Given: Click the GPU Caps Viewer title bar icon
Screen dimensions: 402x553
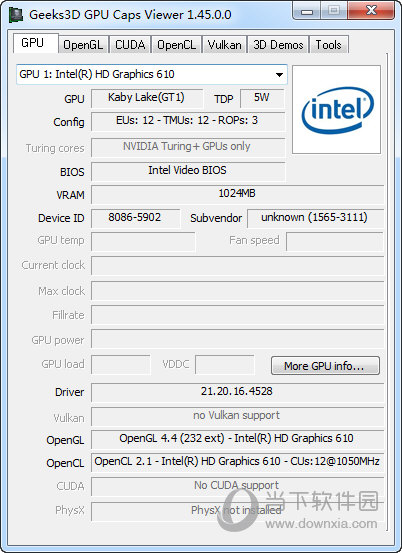Looking at the screenshot, I should pyautogui.click(x=16, y=15).
